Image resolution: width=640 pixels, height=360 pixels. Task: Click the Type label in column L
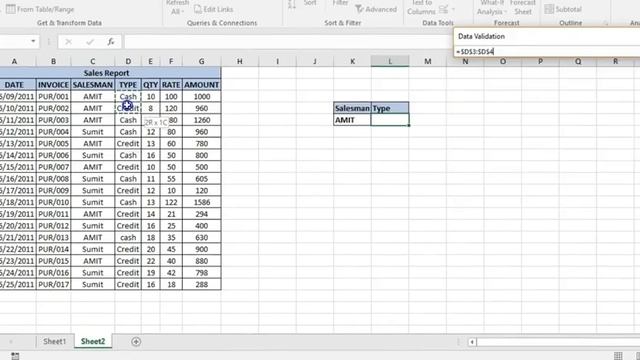point(390,108)
